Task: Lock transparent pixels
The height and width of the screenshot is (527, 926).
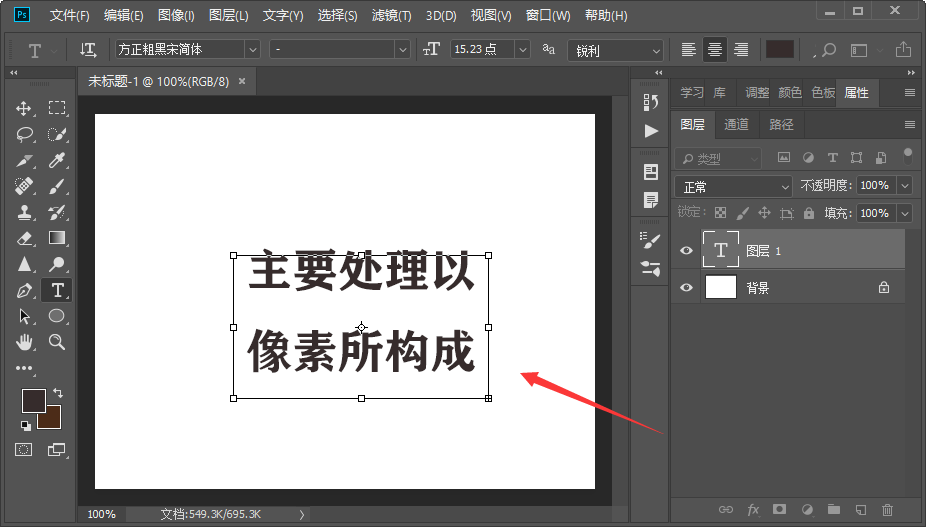Action: coord(720,213)
